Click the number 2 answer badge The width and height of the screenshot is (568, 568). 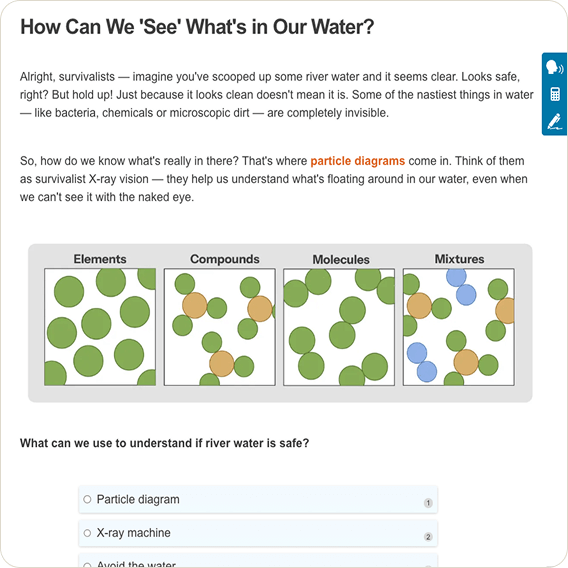[x=428, y=536]
